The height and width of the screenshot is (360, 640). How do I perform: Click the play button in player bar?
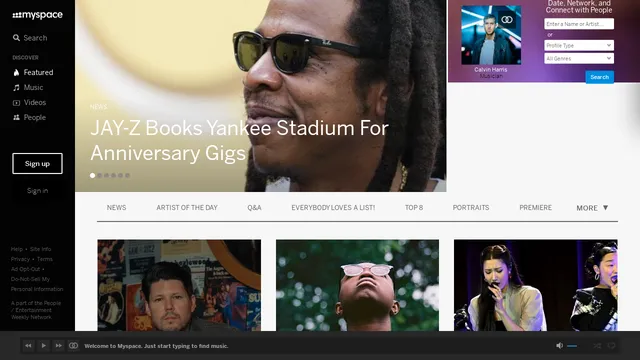(43, 346)
